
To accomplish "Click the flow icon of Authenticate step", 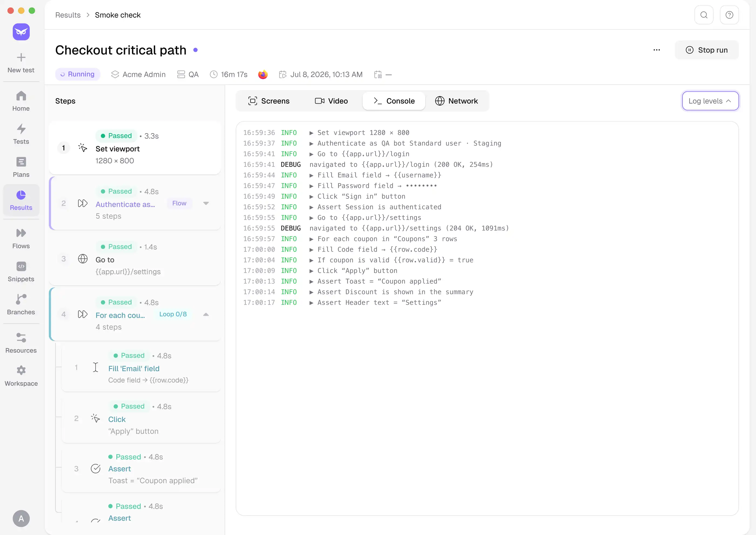I will [83, 203].
